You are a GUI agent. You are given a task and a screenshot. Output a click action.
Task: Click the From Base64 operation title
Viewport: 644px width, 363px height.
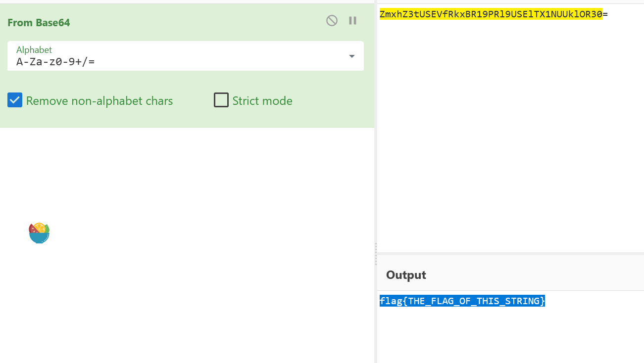39,23
